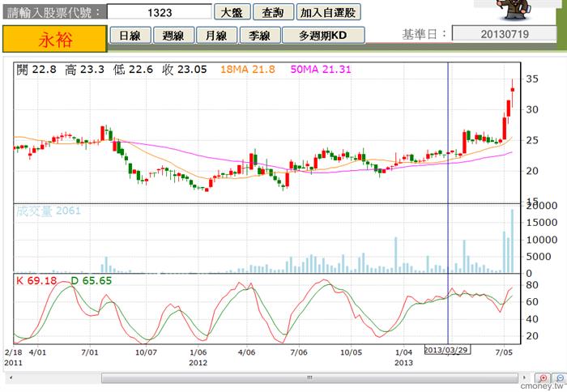Click the 2013/03/29 date marker label
This screenshot has width=567, height=392.
(x=447, y=350)
